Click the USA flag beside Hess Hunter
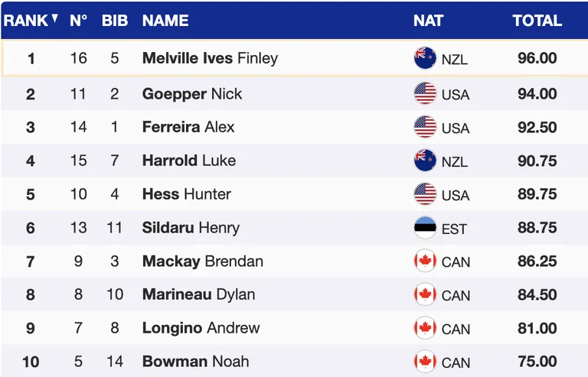The height and width of the screenshot is (377, 588). coord(425,194)
